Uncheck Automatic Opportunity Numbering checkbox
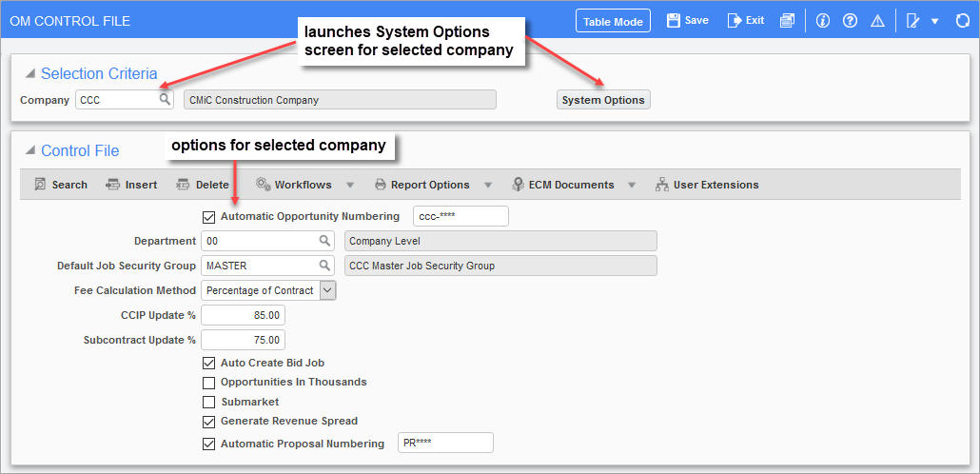980x474 pixels. point(208,217)
